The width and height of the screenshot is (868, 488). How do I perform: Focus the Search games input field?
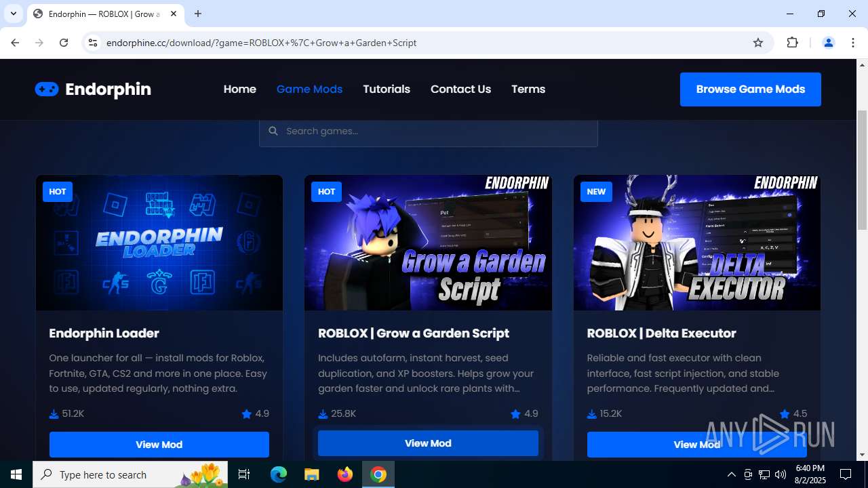click(429, 131)
